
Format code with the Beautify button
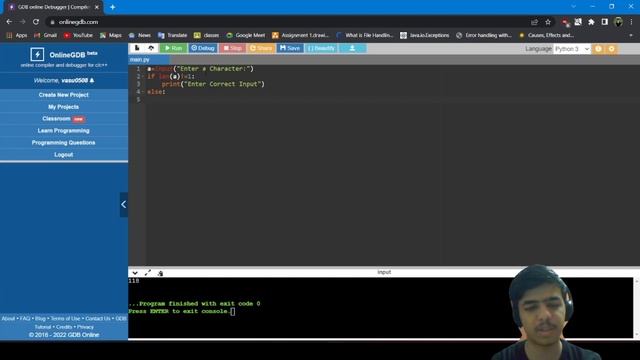pos(321,48)
